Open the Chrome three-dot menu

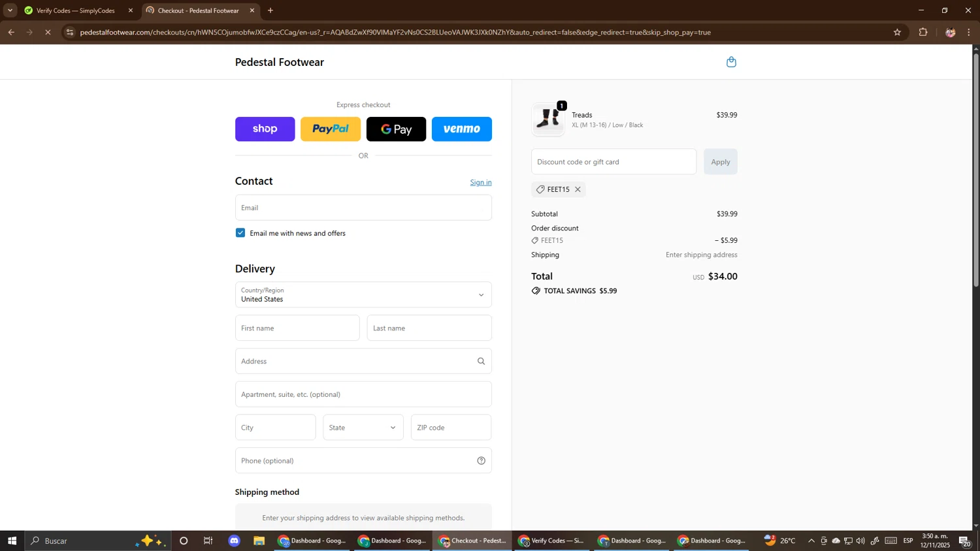969,32
